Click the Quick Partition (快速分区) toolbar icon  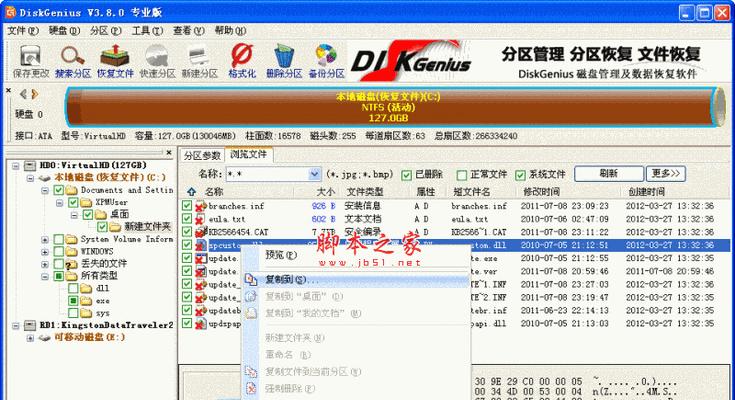157,56
